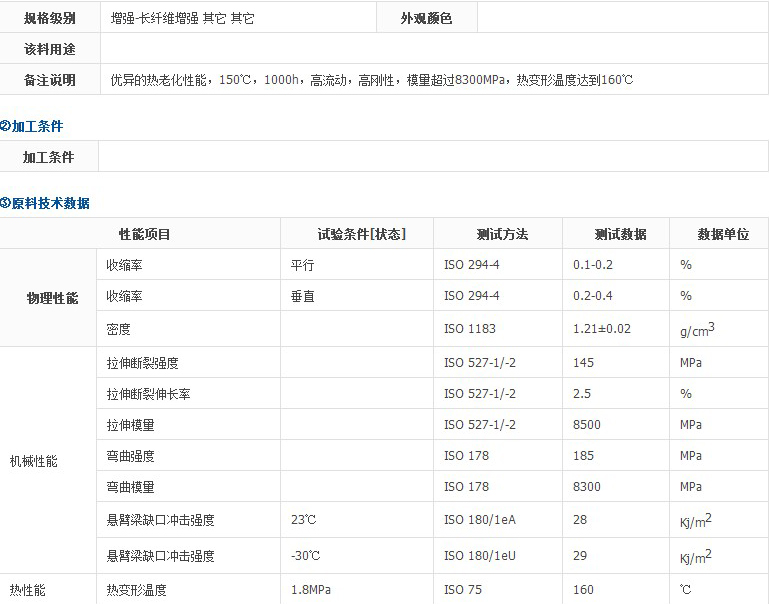Select the 物理性能 category cell
The width and height of the screenshot is (769, 604).
coord(52,298)
